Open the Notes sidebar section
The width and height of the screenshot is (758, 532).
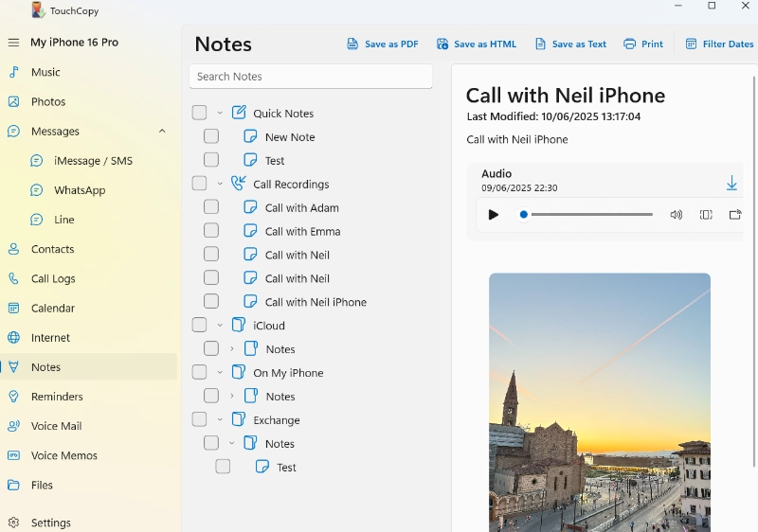[88, 367]
